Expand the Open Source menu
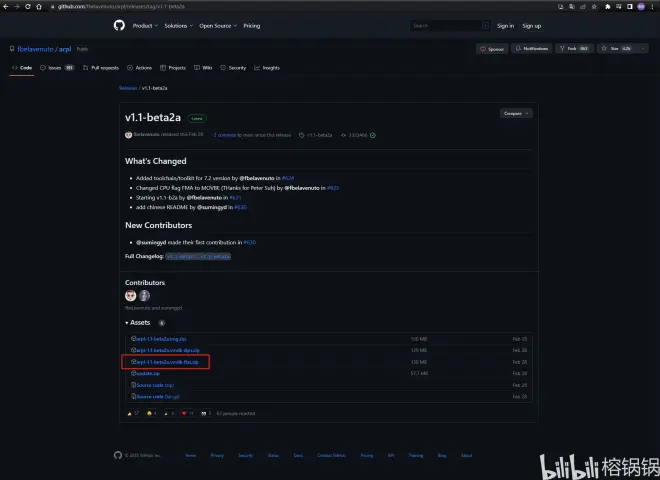Viewport: 660px width, 480px height. [x=218, y=26]
